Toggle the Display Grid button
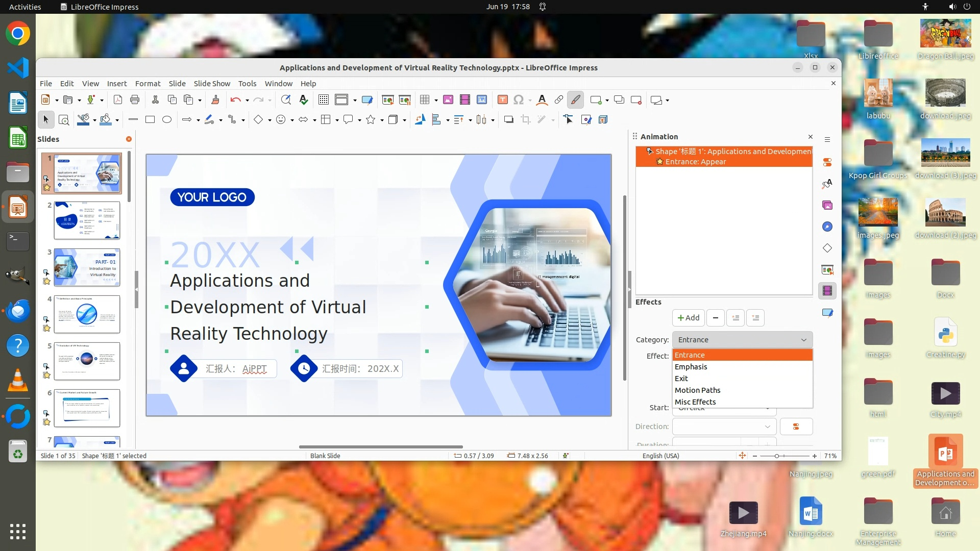 click(x=324, y=100)
